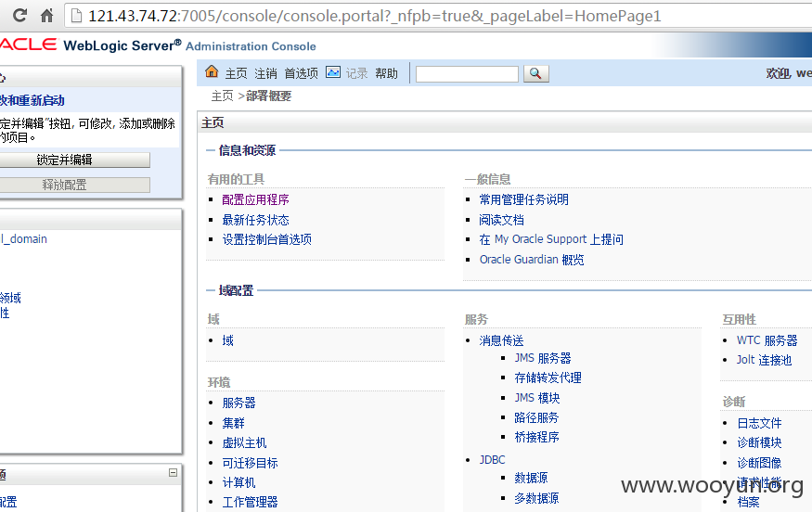Collapse the left panel via minus icon
Screen dimensions: 812x512
click(173, 472)
